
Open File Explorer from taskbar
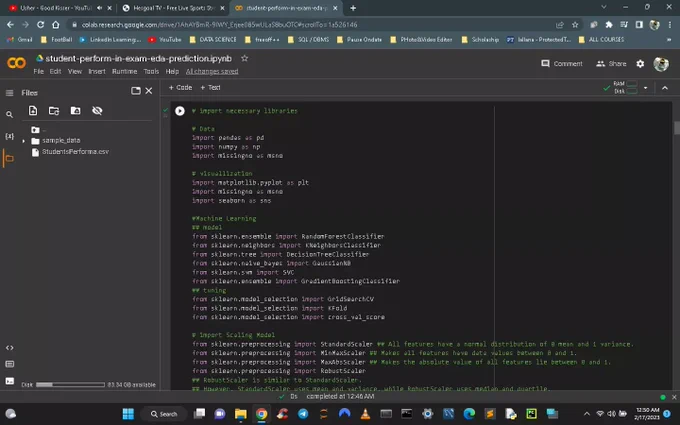tap(241, 414)
